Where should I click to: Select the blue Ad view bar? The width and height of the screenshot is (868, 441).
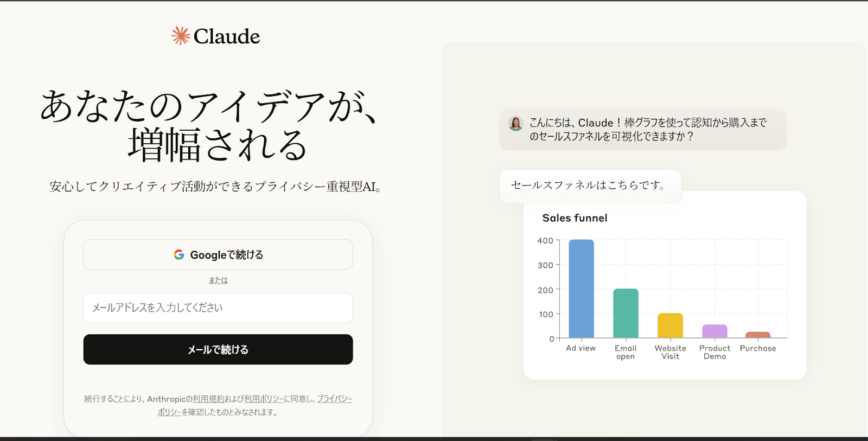pyautogui.click(x=581, y=289)
